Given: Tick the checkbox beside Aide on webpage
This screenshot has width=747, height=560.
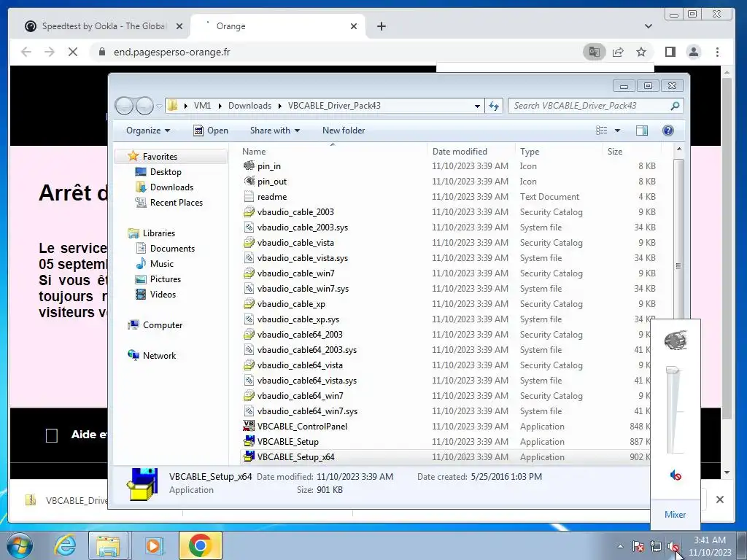Looking at the screenshot, I should pos(52,435).
